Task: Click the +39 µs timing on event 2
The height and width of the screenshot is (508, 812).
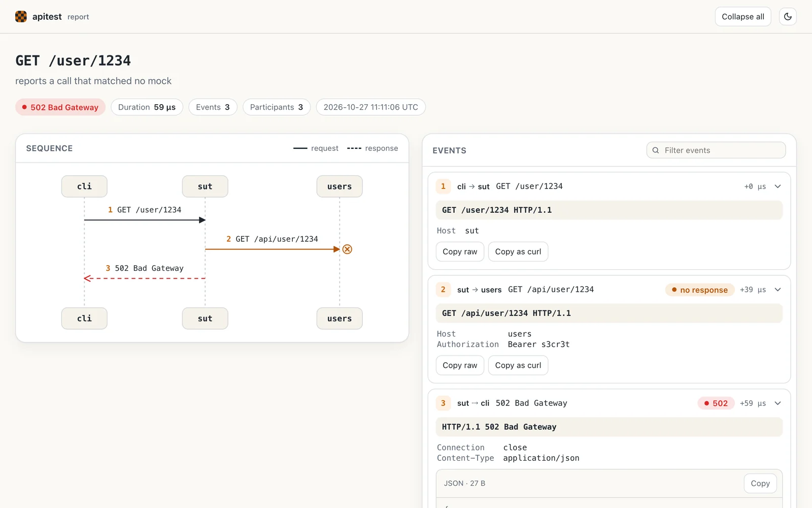Action: [x=753, y=290]
